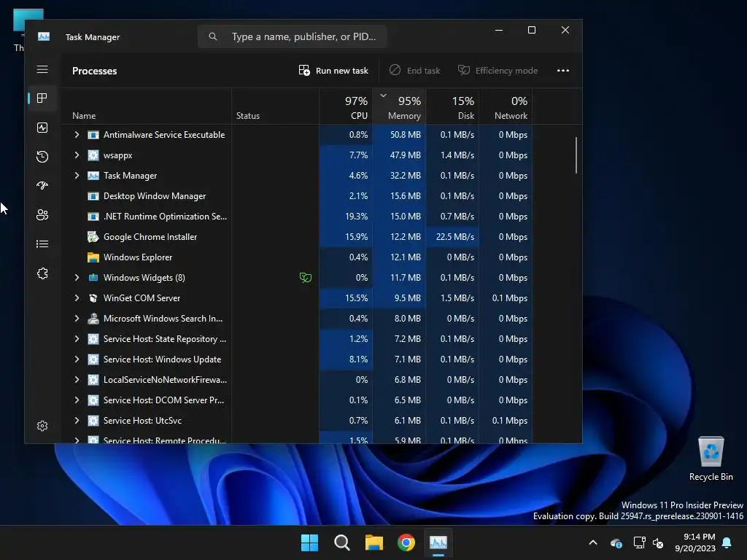Open the Recycle Bin desktop icon

tap(711, 458)
